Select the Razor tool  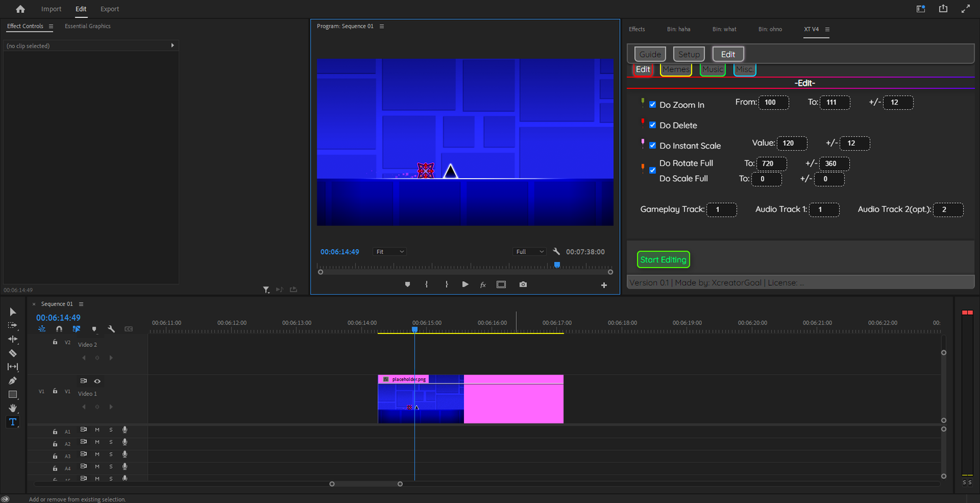pyautogui.click(x=12, y=353)
